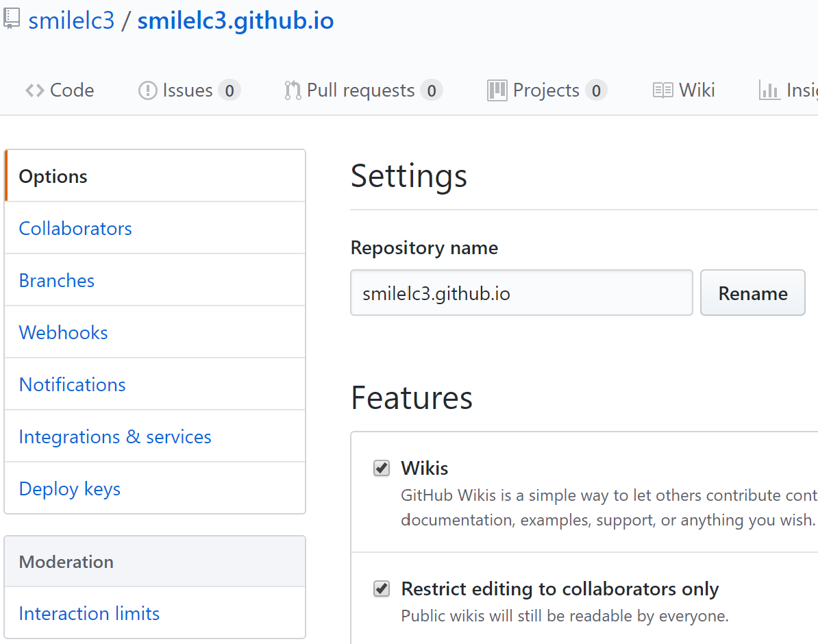Click the Projects board icon

tap(497, 90)
